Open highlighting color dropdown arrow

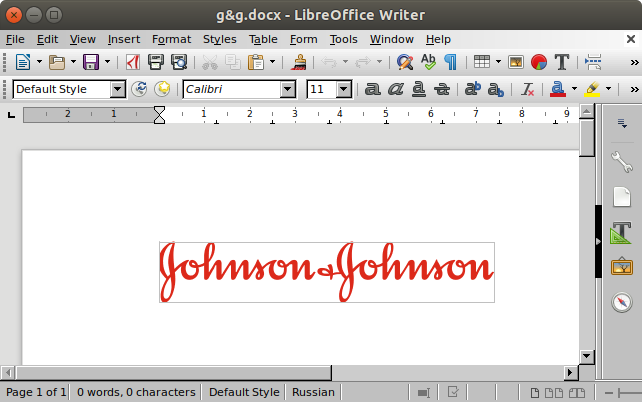608,89
